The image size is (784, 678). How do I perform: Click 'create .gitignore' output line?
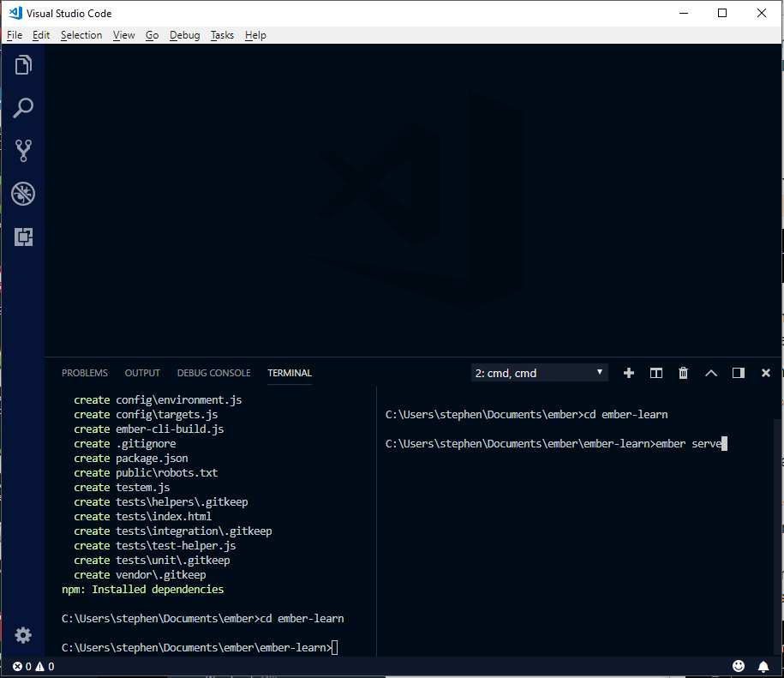tap(124, 443)
